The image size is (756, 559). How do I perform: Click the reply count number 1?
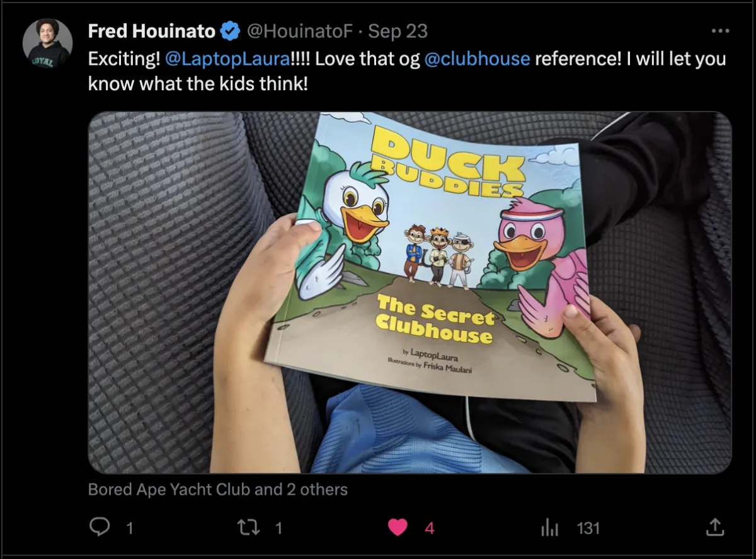pos(130,527)
